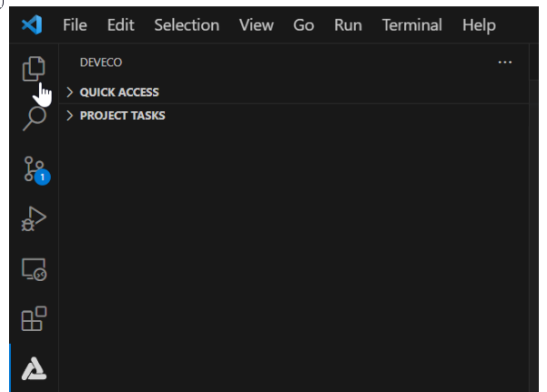Open the Run menu
Viewport: 547px width, 392px height.
(348, 25)
